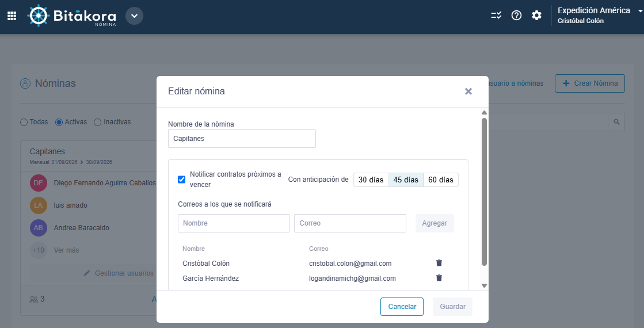Click dialog scrollbar down arrow
644x328 pixels.
tap(484, 285)
